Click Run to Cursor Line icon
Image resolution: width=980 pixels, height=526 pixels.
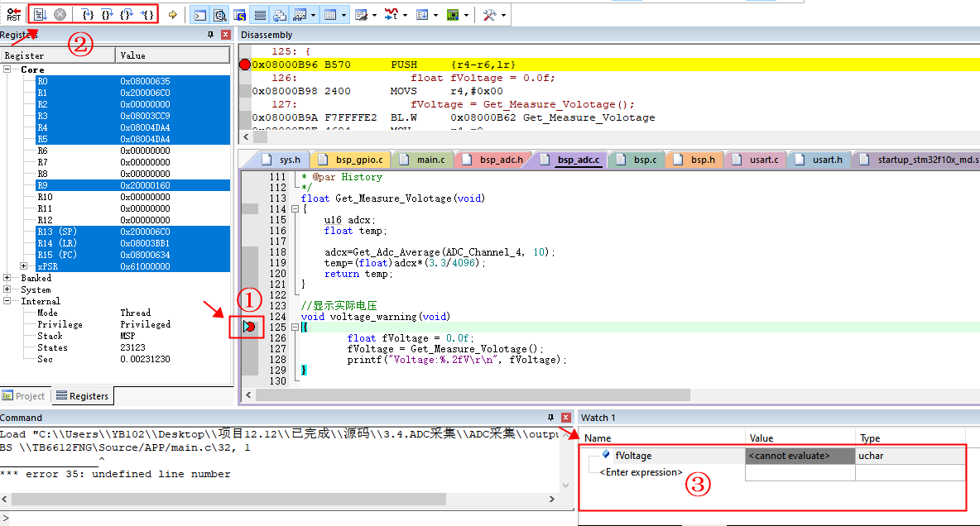click(147, 14)
